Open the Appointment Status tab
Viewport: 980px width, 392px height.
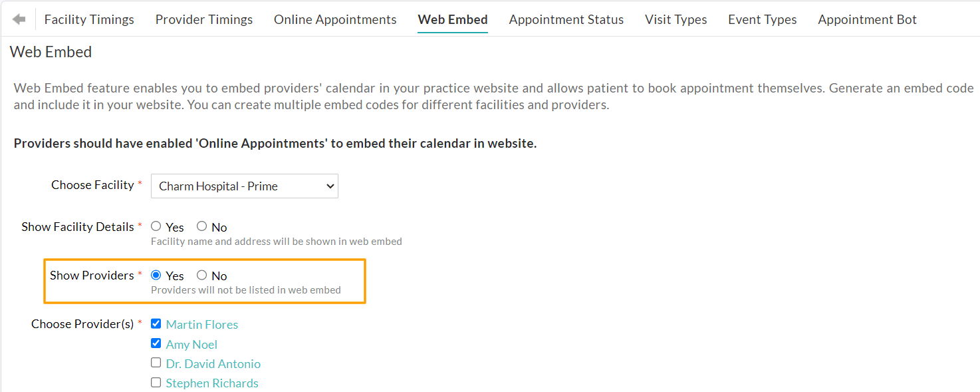point(566,20)
